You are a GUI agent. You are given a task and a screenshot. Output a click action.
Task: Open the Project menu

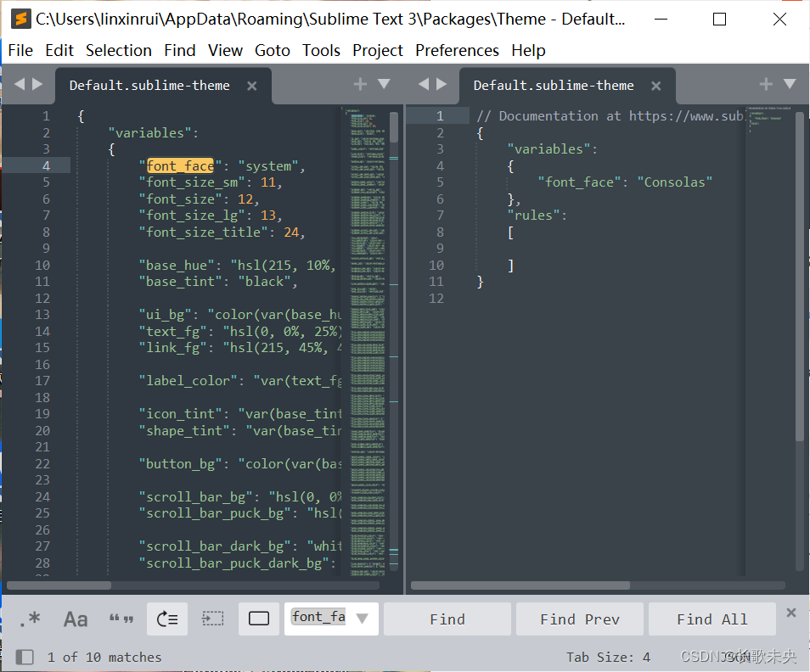378,51
